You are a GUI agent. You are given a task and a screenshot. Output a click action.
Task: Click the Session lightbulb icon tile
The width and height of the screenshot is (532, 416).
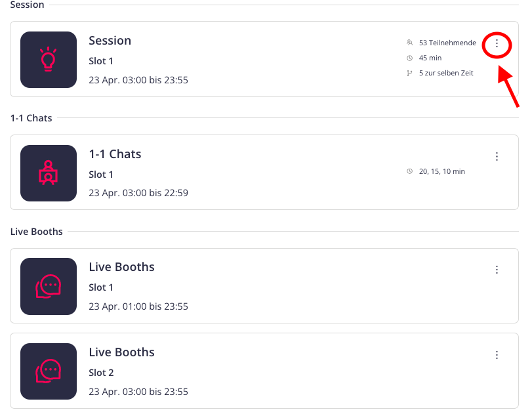(x=49, y=60)
